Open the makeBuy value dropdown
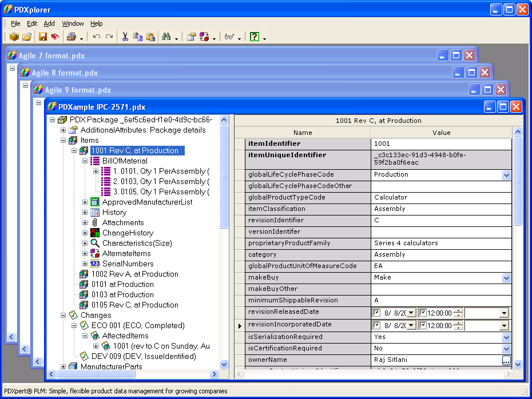The width and height of the screenshot is (532, 399). 507,278
